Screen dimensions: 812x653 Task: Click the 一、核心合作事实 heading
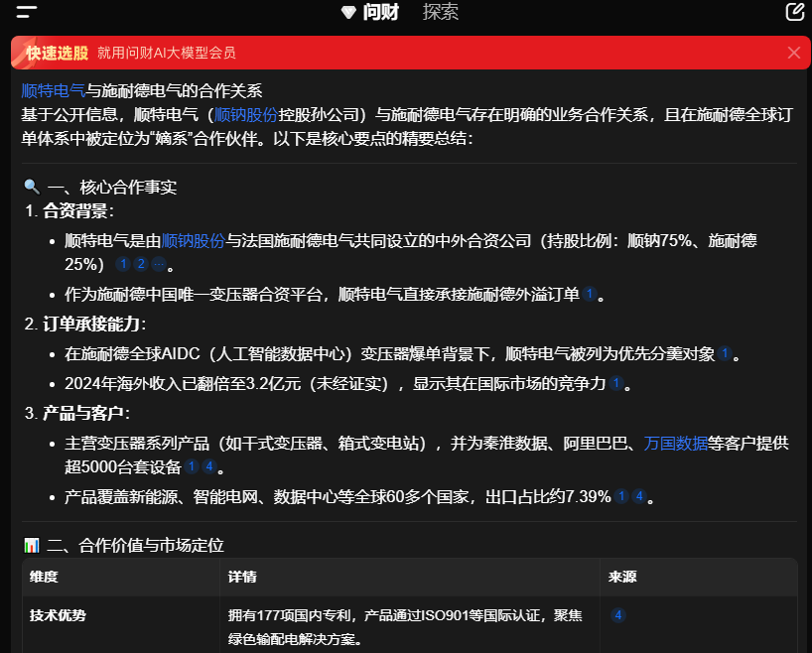pyautogui.click(x=112, y=187)
